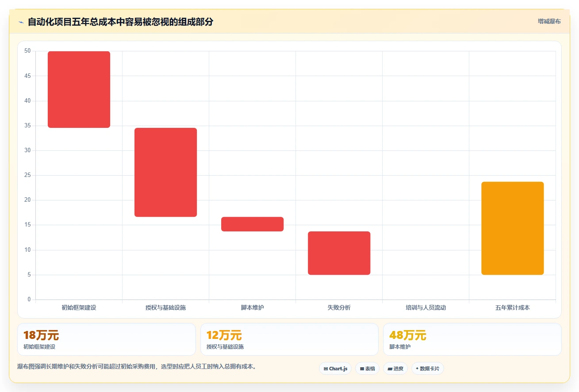
Task: Click the 表格 chip
Action: point(367,369)
